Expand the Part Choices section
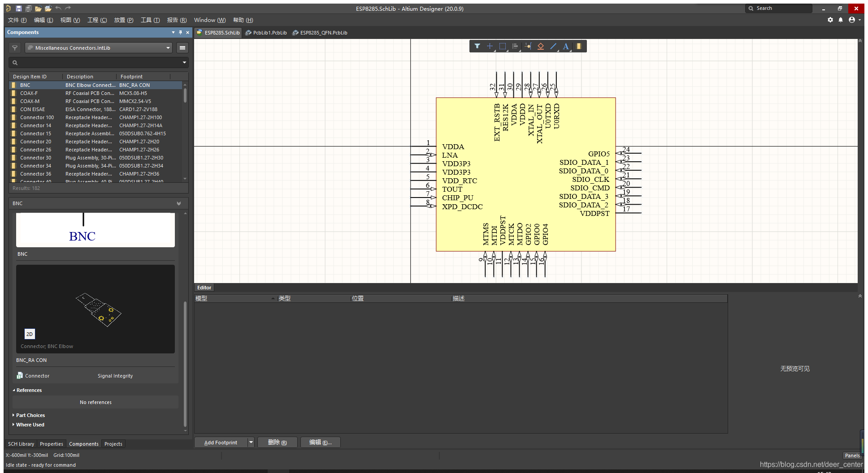 30,415
